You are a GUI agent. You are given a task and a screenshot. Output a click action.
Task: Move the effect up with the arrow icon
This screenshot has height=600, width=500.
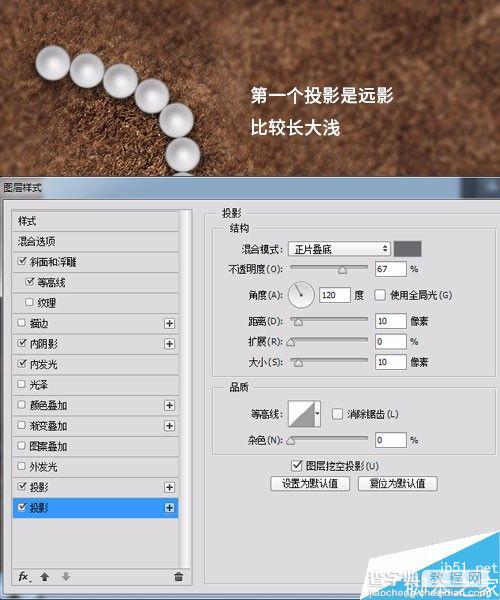pos(45,577)
